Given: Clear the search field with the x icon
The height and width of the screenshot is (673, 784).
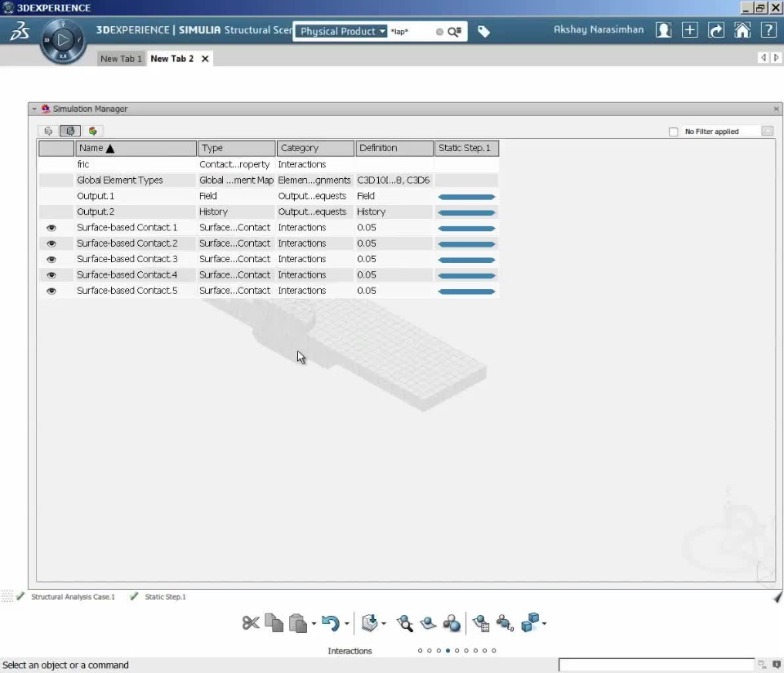Looking at the screenshot, I should [x=439, y=32].
